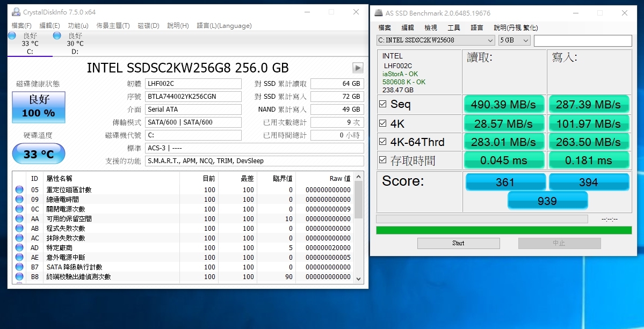Toggle the 存取時間 test checkbox

[x=383, y=160]
